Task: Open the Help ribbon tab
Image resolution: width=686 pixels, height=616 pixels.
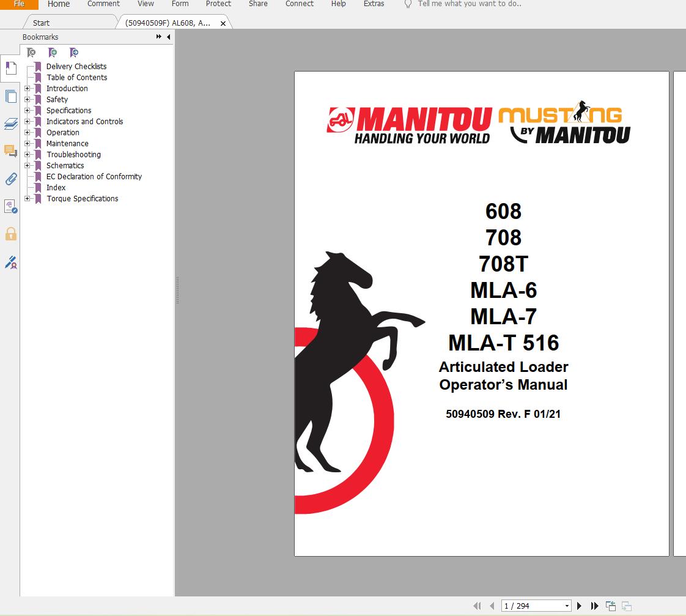Action: click(x=338, y=4)
